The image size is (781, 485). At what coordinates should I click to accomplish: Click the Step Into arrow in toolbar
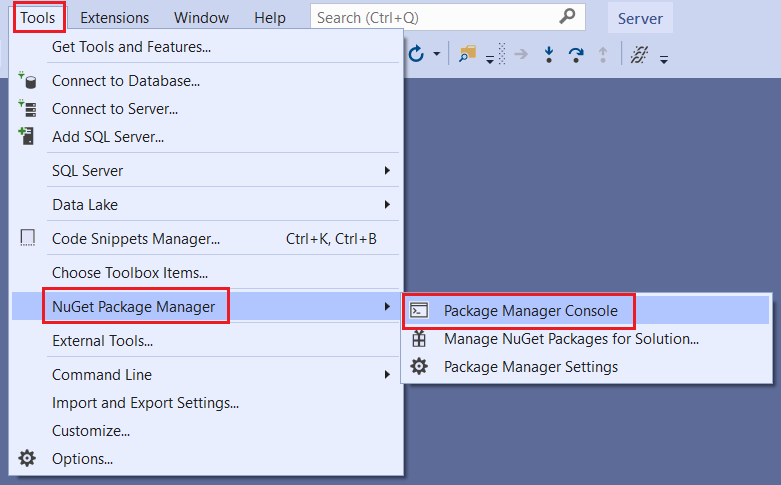click(549, 55)
